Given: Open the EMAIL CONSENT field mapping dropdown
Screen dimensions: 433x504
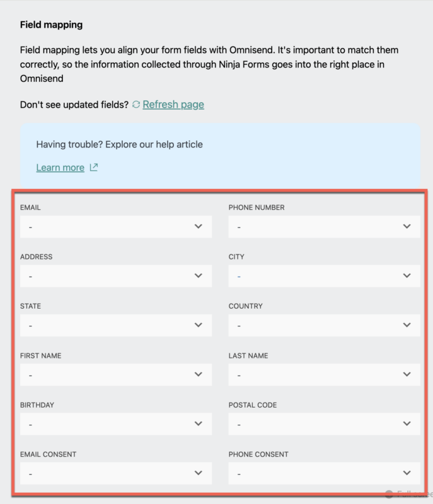Looking at the screenshot, I should click(x=115, y=473).
